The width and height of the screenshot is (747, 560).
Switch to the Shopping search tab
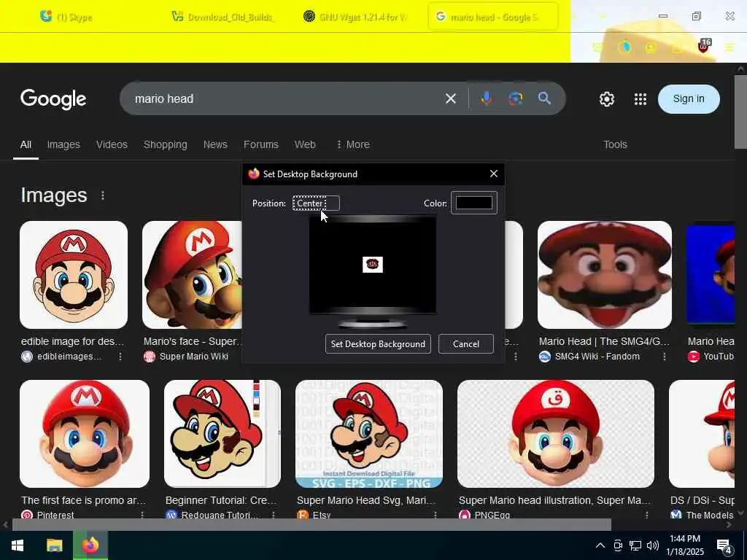click(x=166, y=144)
